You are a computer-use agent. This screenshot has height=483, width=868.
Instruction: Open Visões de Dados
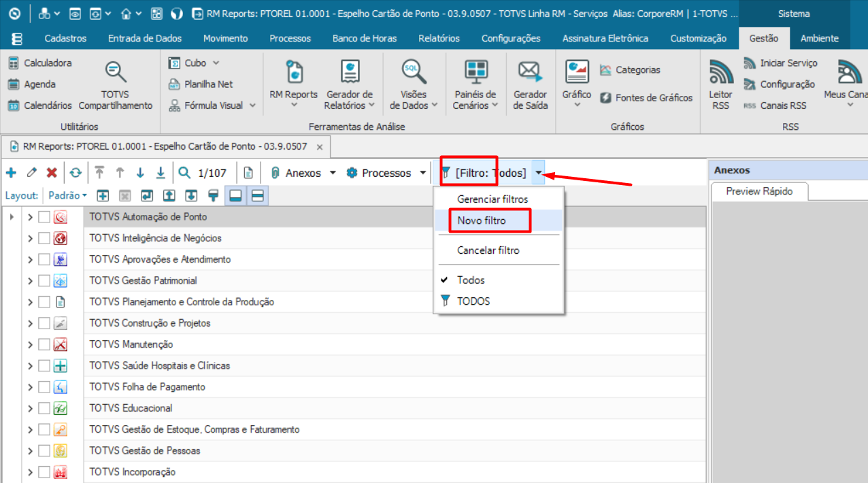(x=413, y=84)
